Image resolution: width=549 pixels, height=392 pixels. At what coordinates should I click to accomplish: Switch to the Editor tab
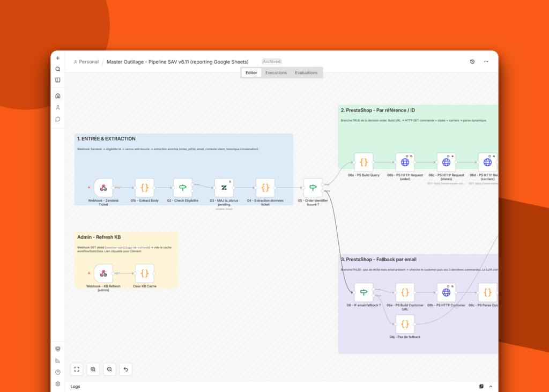251,72
